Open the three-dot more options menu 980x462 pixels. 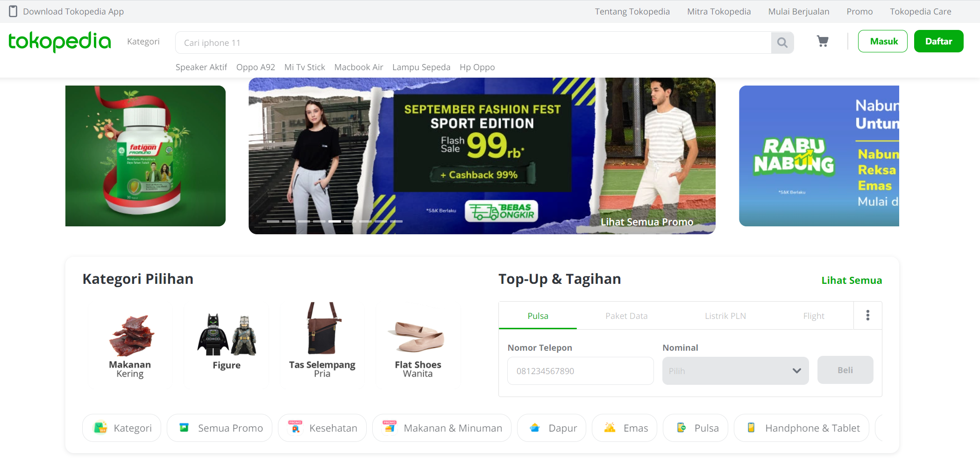[868, 315]
